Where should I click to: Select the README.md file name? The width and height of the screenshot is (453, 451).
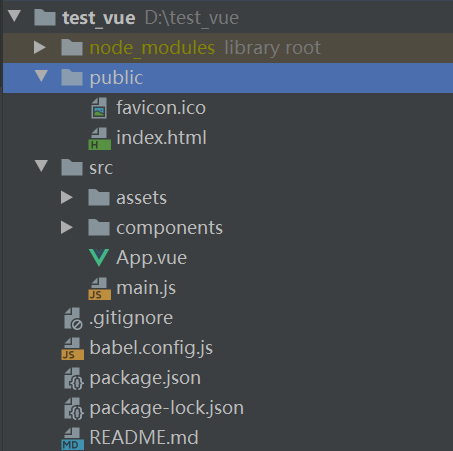(x=144, y=437)
